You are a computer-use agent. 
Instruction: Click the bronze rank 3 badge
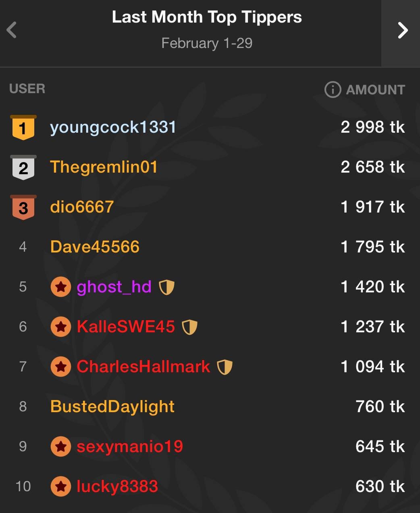tap(23, 207)
